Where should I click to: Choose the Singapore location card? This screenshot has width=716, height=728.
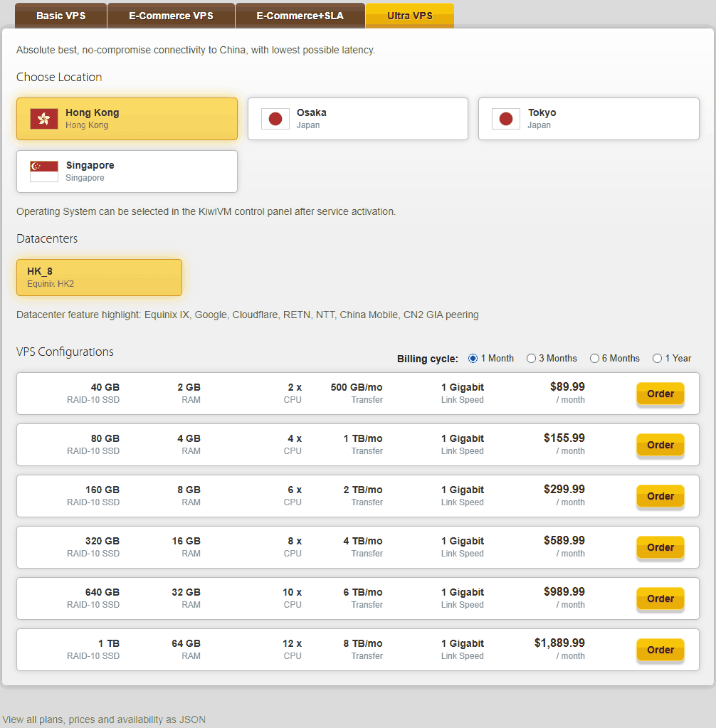(x=127, y=172)
